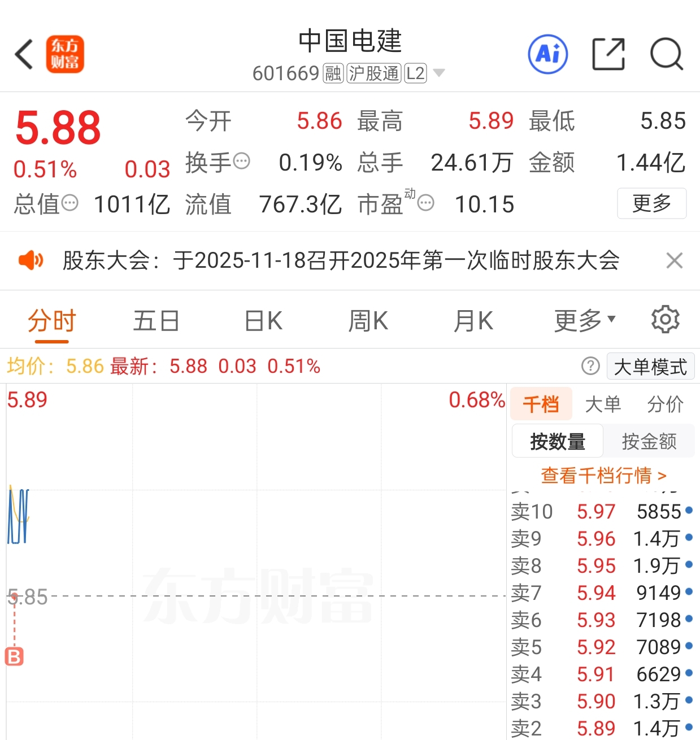The height and width of the screenshot is (740, 700).
Task: Select the 卖8 5.95 row
Action: (602, 565)
